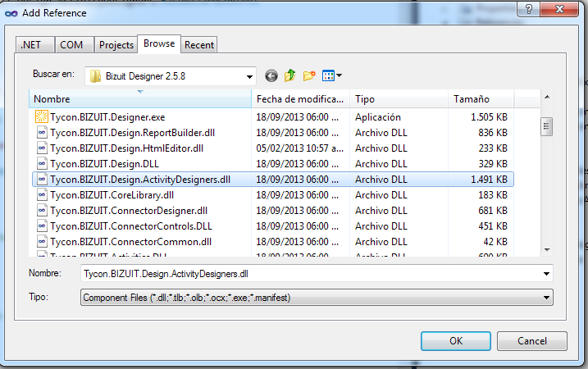
Task: Click the file list scroll up arrow
Action: pyautogui.click(x=547, y=97)
